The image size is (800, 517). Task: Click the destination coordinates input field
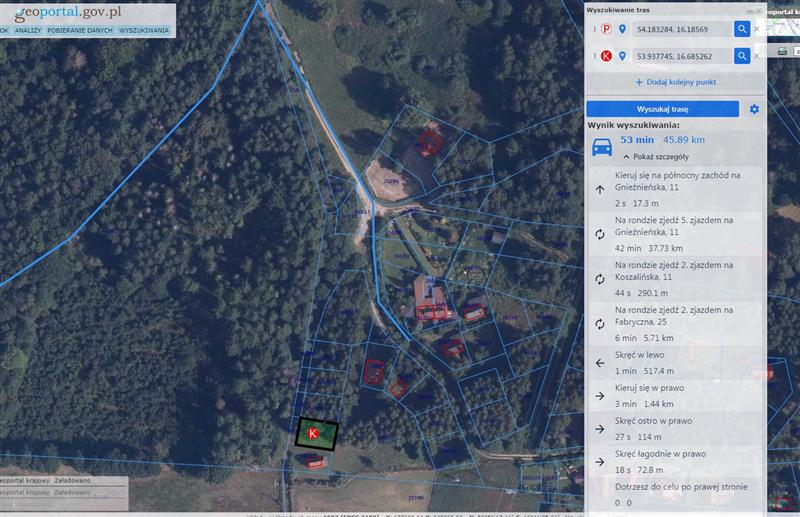tap(680, 57)
